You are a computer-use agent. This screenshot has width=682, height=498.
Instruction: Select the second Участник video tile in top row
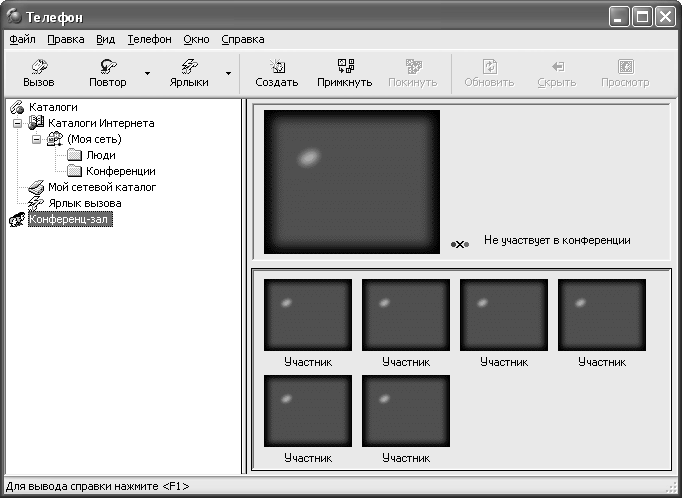click(x=406, y=315)
